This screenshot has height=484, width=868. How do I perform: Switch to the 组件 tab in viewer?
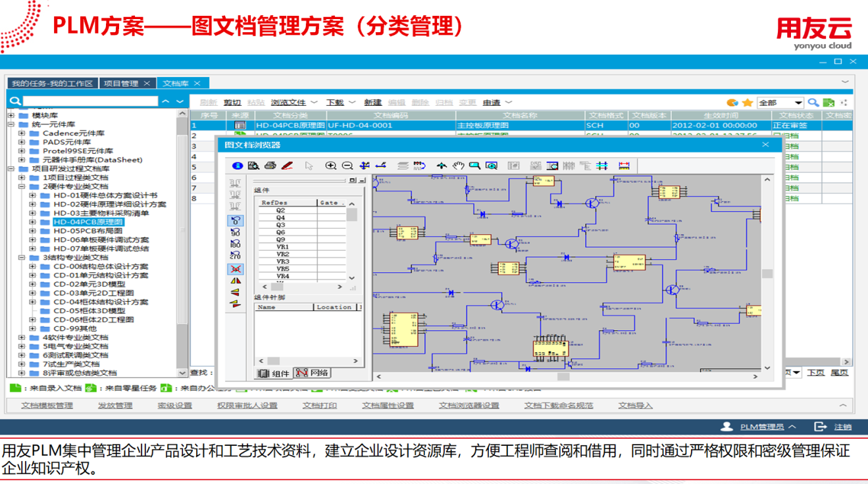point(273,373)
